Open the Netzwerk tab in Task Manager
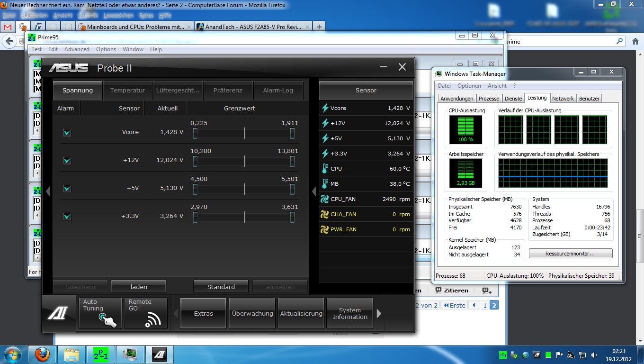The image size is (644, 364). tap(563, 99)
